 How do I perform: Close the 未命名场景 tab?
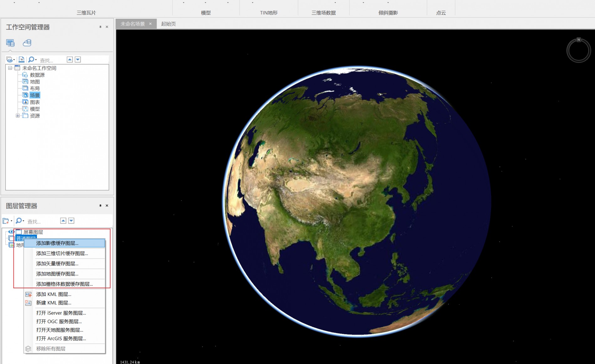150,24
